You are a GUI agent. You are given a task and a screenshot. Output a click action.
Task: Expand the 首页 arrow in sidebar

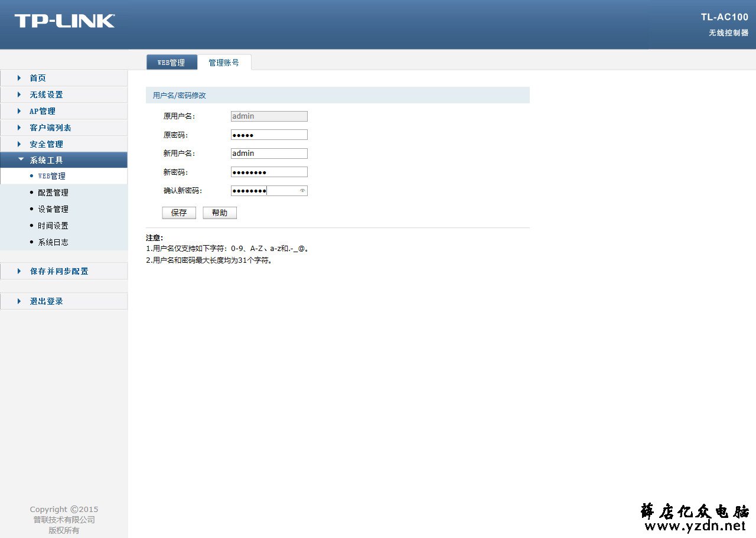[x=19, y=78]
